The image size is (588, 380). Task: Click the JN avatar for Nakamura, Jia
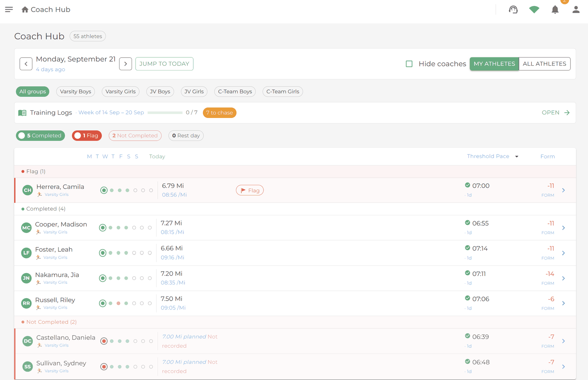pos(26,278)
